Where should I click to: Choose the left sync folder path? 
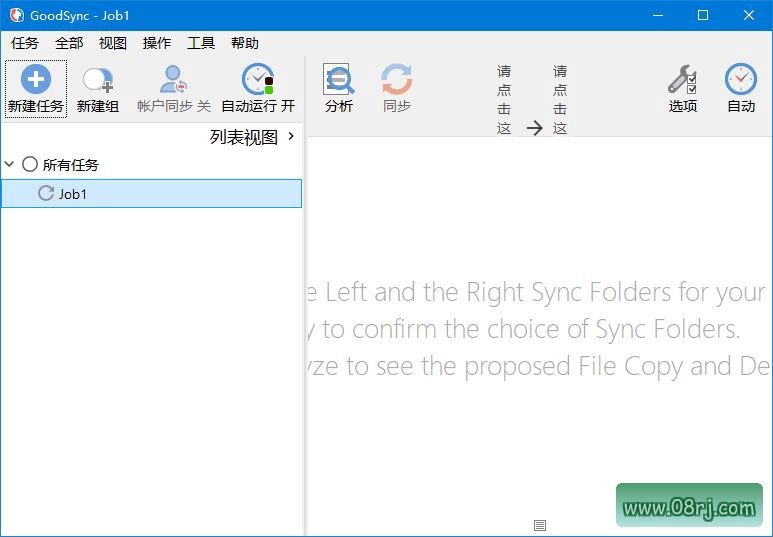point(504,100)
